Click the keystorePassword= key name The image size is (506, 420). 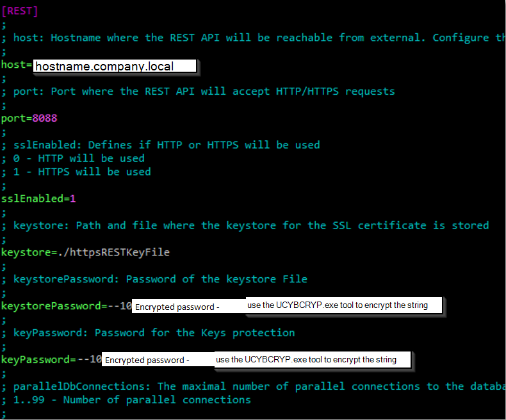[50, 306]
